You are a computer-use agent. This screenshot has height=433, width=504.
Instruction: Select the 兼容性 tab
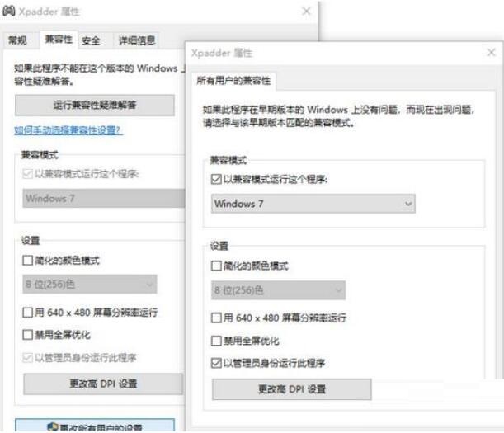tap(59, 40)
